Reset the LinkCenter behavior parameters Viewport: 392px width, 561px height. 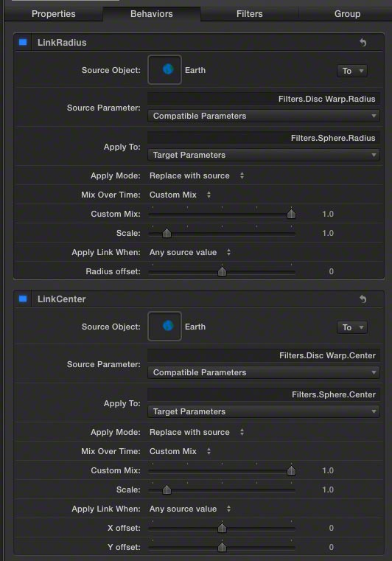(363, 299)
